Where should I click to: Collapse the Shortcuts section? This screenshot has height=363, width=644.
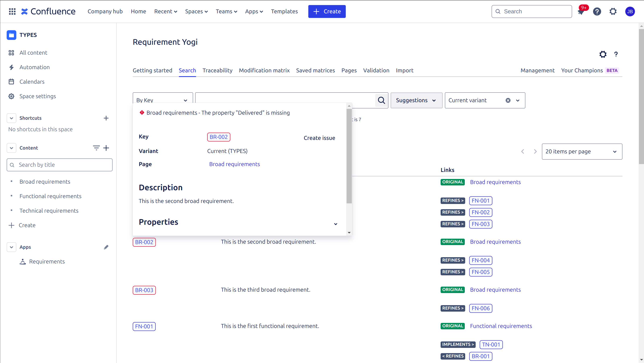[x=11, y=118]
